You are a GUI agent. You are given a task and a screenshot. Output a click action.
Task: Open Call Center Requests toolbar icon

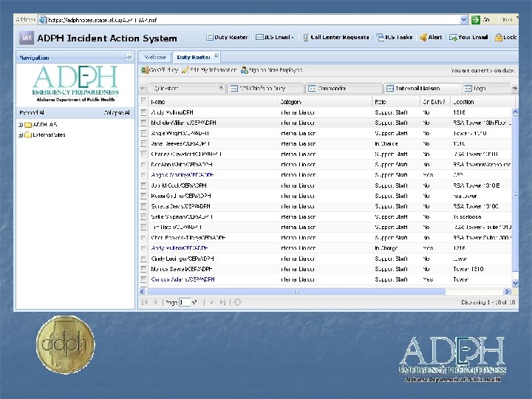point(306,38)
